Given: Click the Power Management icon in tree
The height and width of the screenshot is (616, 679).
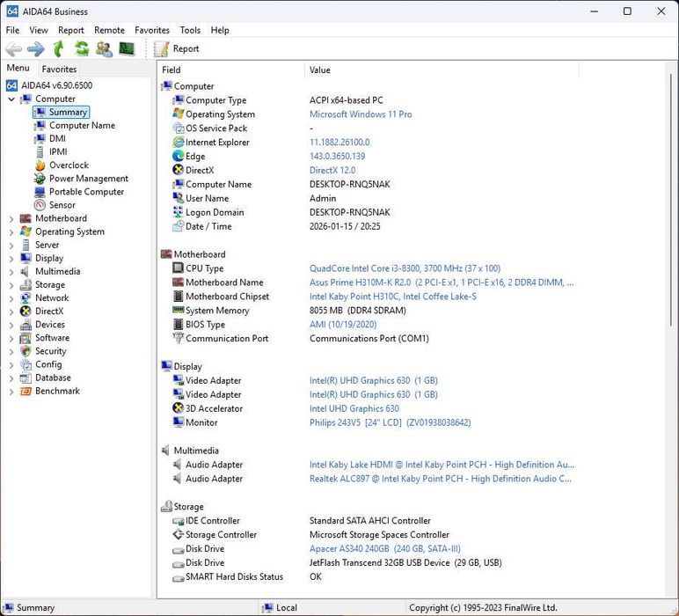Looking at the screenshot, I should (x=40, y=179).
